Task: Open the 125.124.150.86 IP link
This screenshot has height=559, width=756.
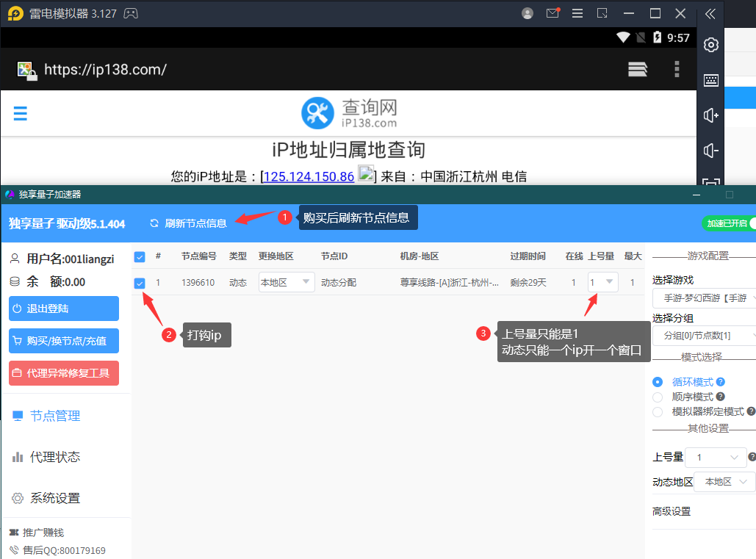Action: [x=309, y=177]
